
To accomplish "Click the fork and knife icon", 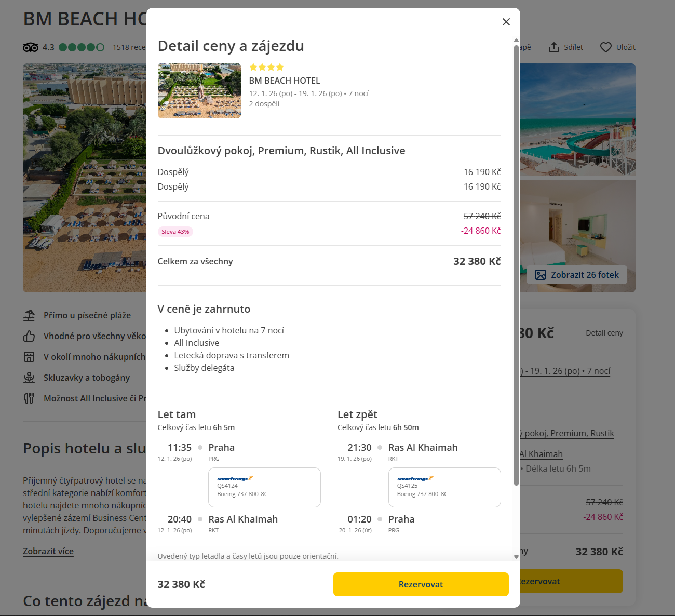I will point(29,398).
